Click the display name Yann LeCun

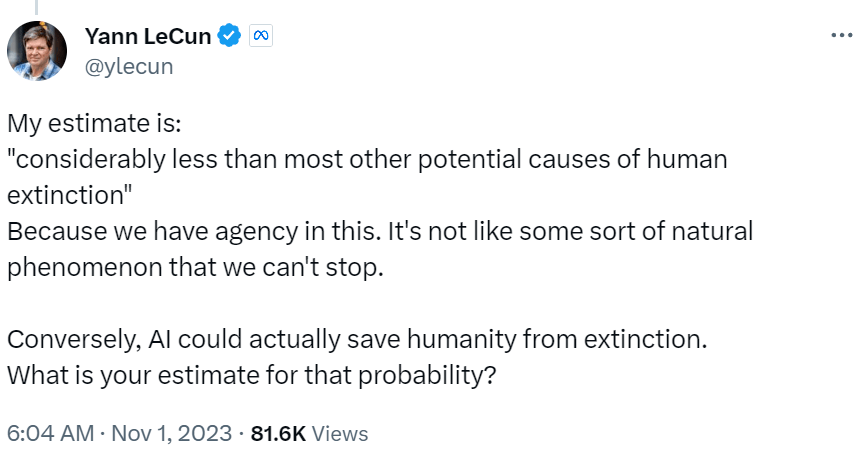tap(148, 37)
